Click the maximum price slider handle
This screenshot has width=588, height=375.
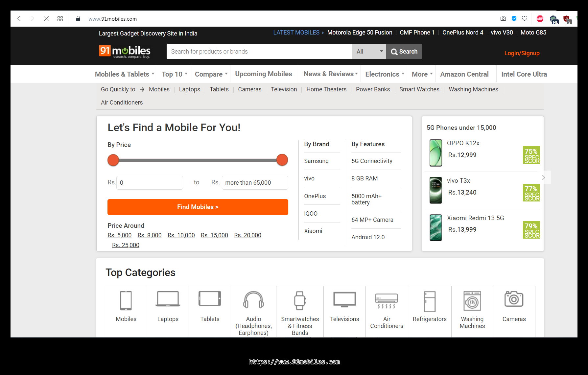[282, 160]
